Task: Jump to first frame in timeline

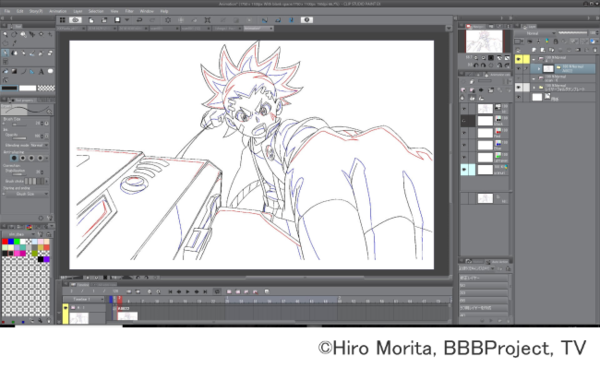Action: click(170, 291)
